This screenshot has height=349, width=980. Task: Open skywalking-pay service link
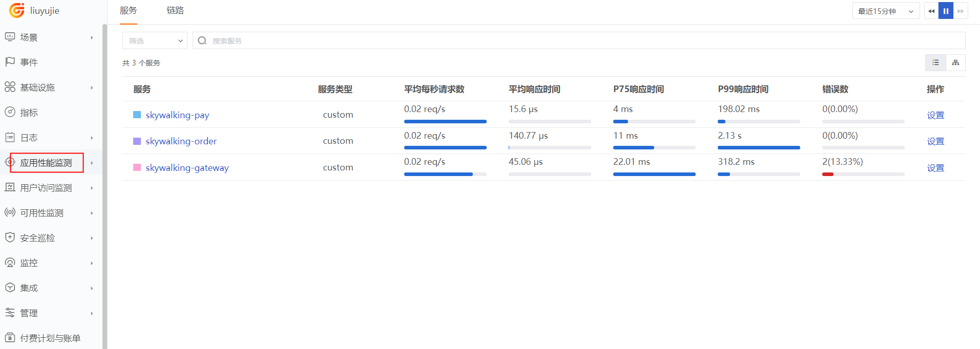[x=177, y=115]
